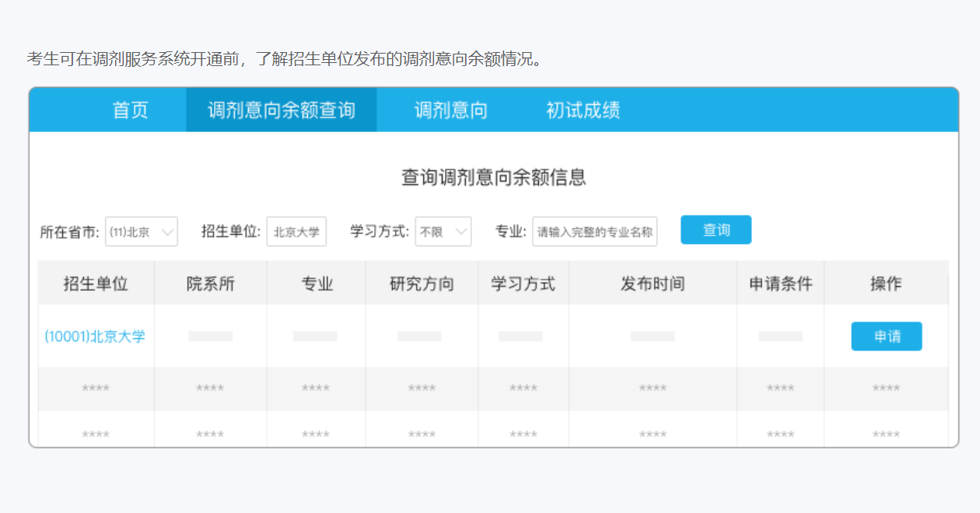Click the 院系所 column header
This screenshot has height=513, width=980.
(x=209, y=283)
